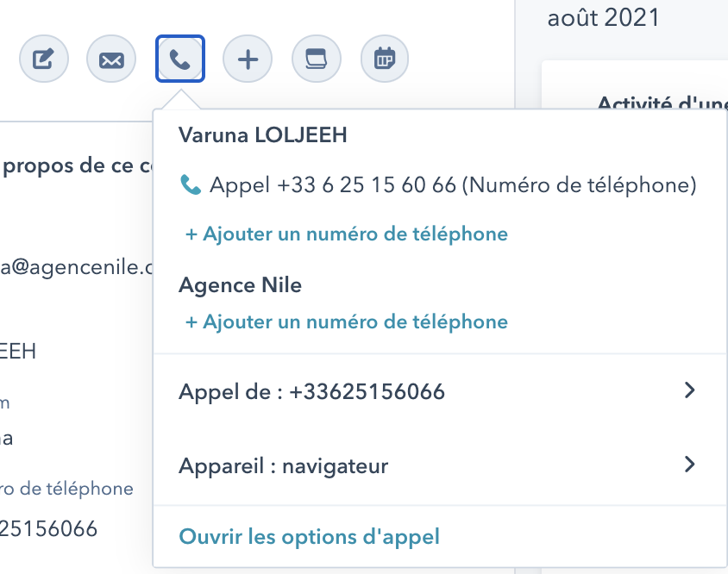Click the agencenile email address
This screenshot has height=574, width=728.
pos(76,267)
